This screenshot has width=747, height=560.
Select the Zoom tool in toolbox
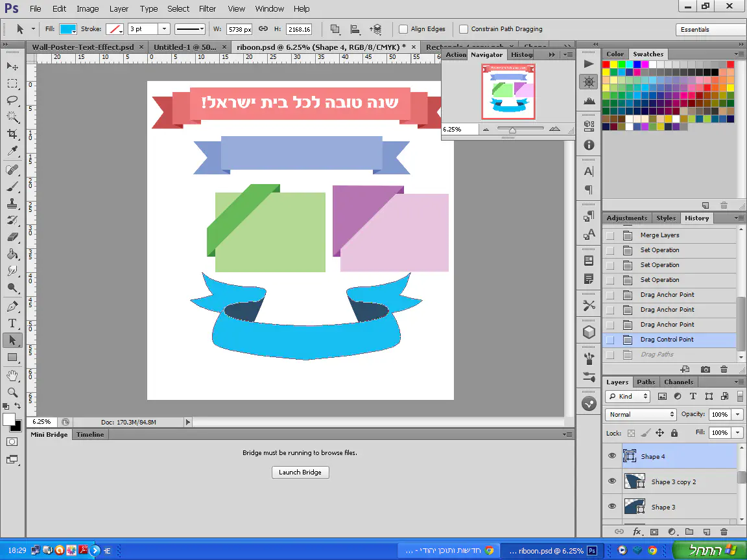12,392
